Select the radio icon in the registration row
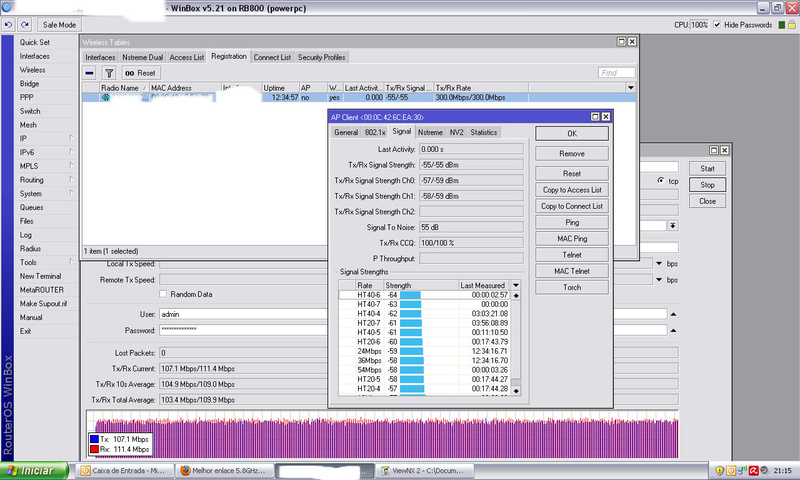Image resolution: width=800 pixels, height=480 pixels. (x=105, y=98)
